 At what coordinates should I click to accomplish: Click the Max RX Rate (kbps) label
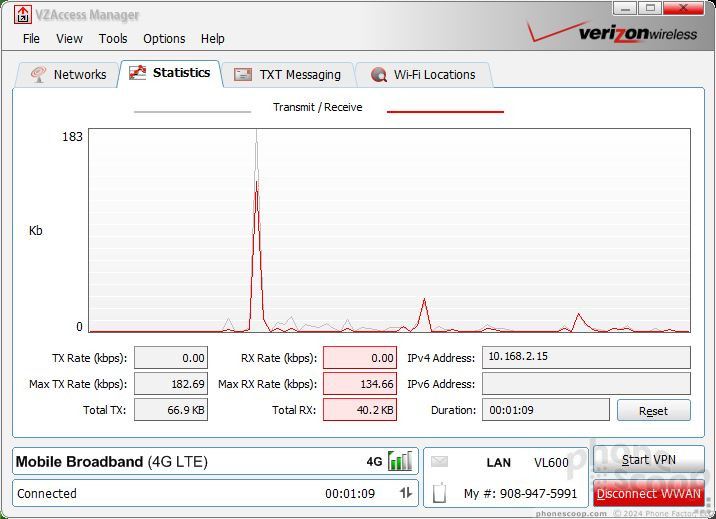267,384
